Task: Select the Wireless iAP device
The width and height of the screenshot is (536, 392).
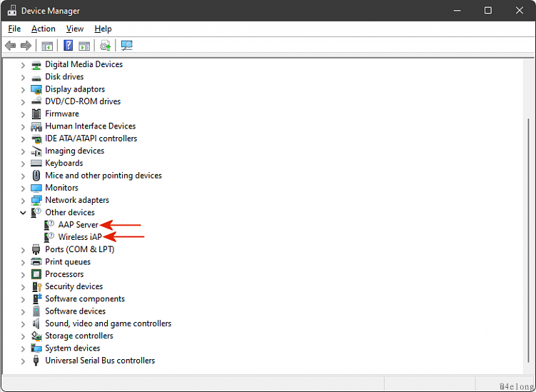Action: [80, 237]
